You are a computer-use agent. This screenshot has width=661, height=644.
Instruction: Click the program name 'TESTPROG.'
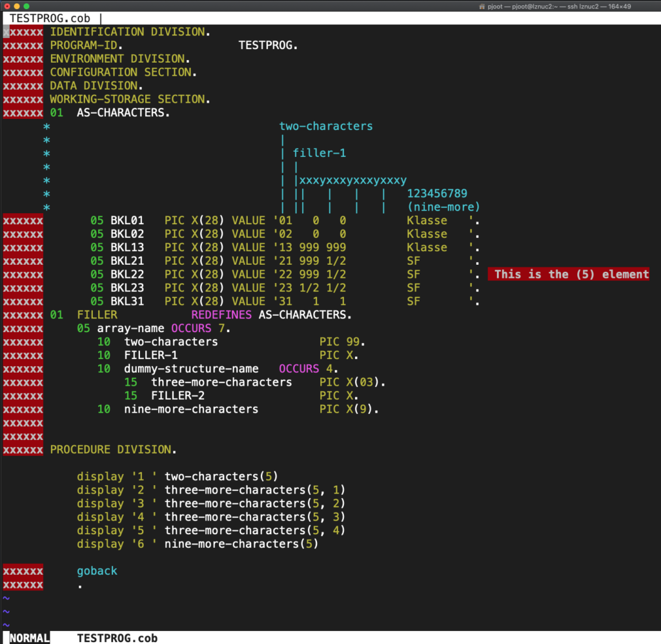pyautogui.click(x=268, y=46)
